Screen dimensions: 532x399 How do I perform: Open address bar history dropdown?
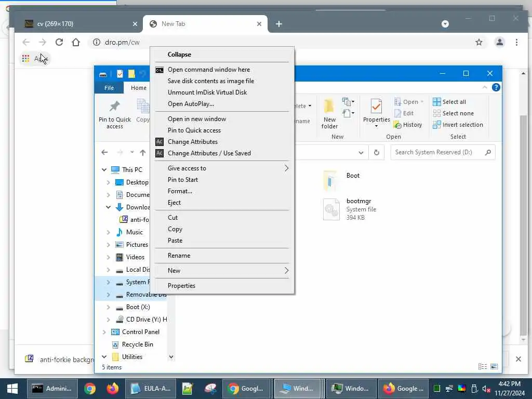click(x=361, y=153)
